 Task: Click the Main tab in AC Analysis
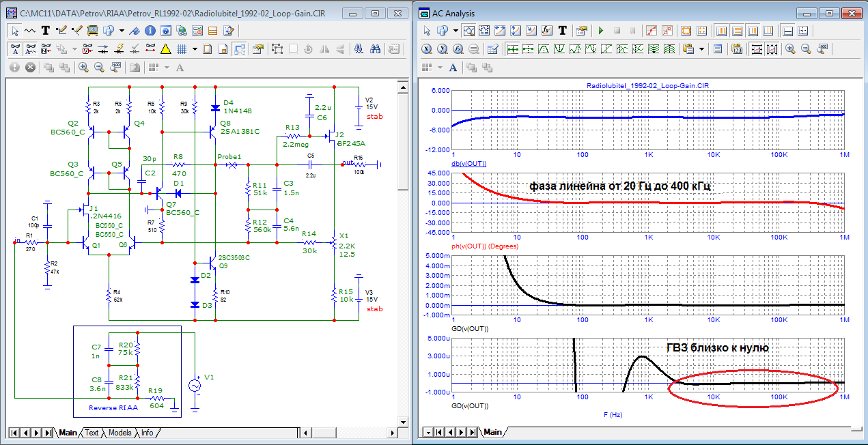pyautogui.click(x=492, y=433)
